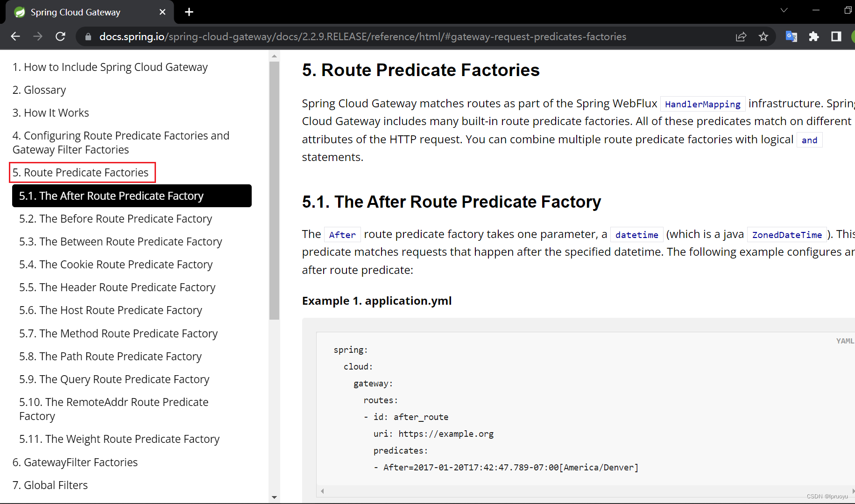Close the Spring Cloud Gateway tab
The height and width of the screenshot is (504, 855).
click(163, 12)
